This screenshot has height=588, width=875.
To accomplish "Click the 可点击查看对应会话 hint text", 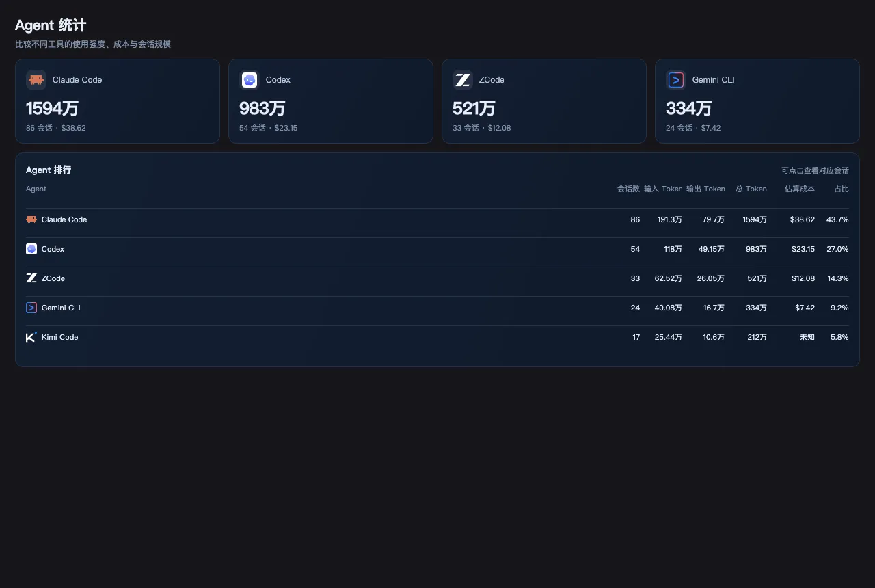I will point(815,170).
